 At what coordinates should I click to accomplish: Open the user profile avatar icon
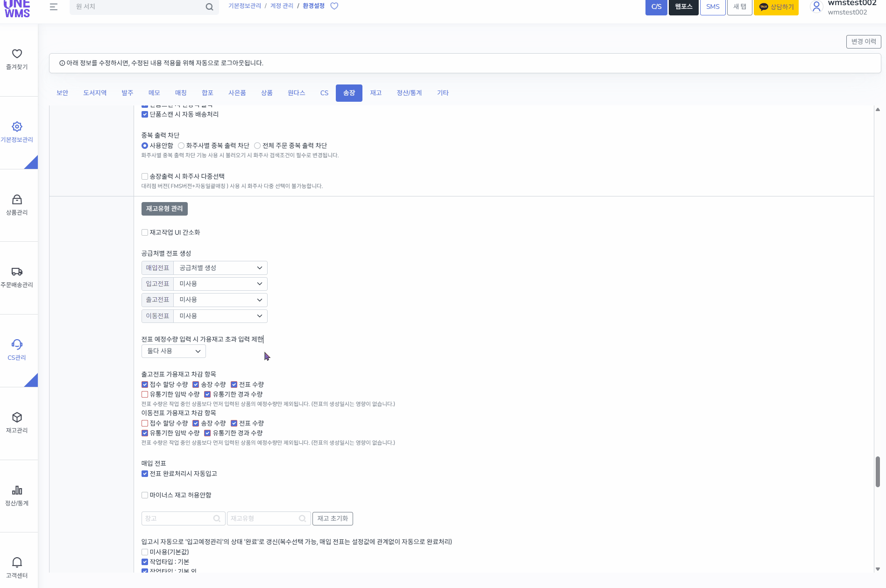(816, 7)
